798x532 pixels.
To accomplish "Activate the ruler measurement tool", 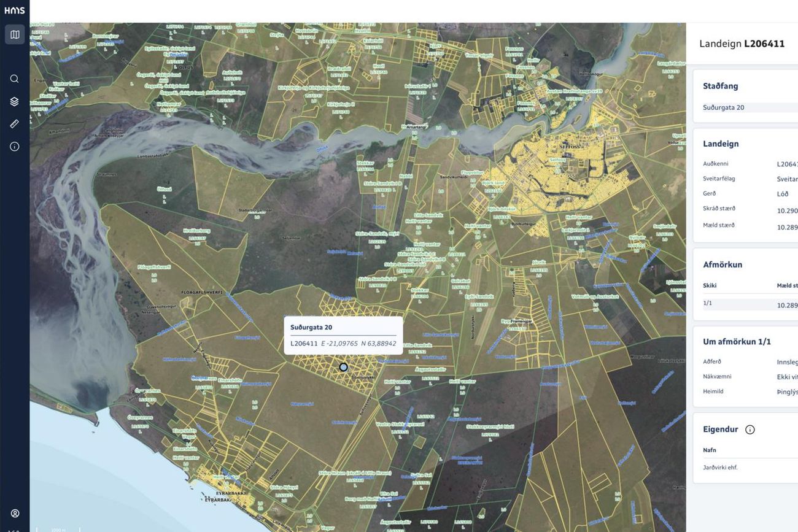I will (x=15, y=124).
